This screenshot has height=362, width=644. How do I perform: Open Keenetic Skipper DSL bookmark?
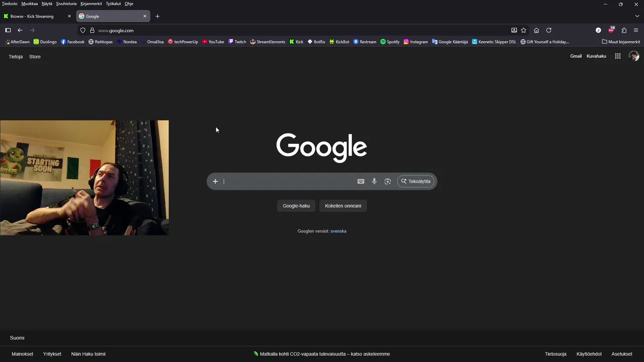494,42
